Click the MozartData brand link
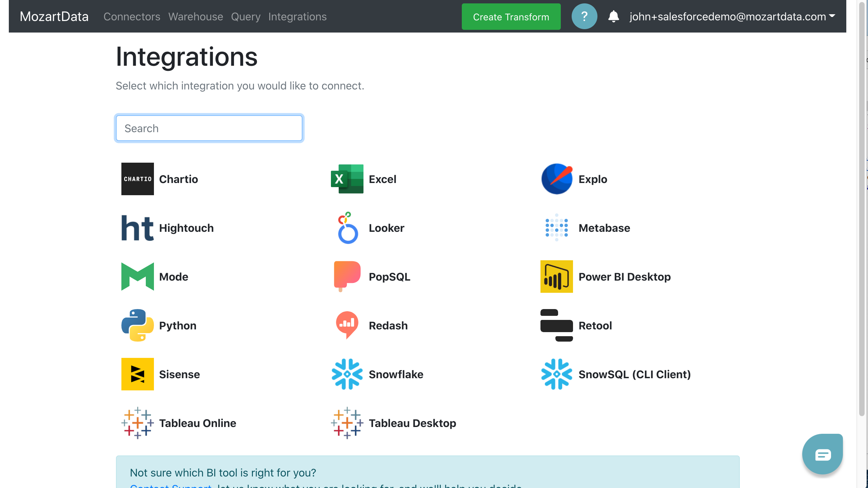 (54, 17)
